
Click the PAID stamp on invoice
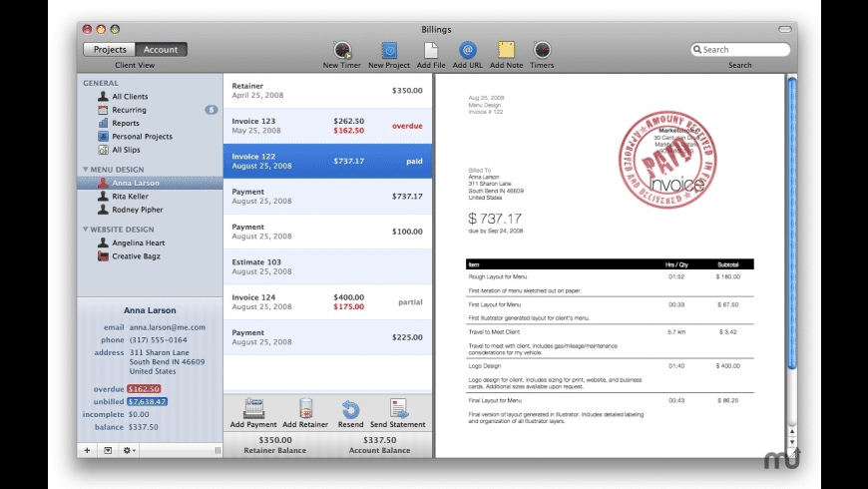pos(667,160)
